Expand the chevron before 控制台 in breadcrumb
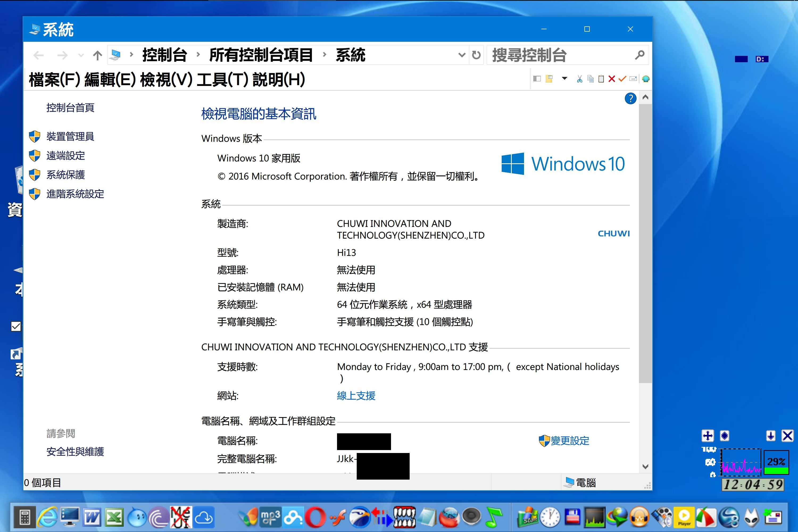Screen dimensions: 798x532 coord(131,54)
